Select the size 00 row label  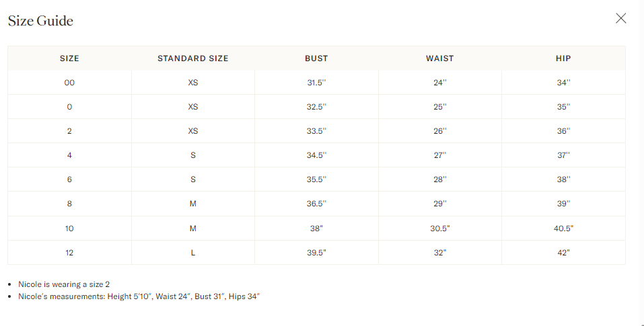click(x=69, y=83)
